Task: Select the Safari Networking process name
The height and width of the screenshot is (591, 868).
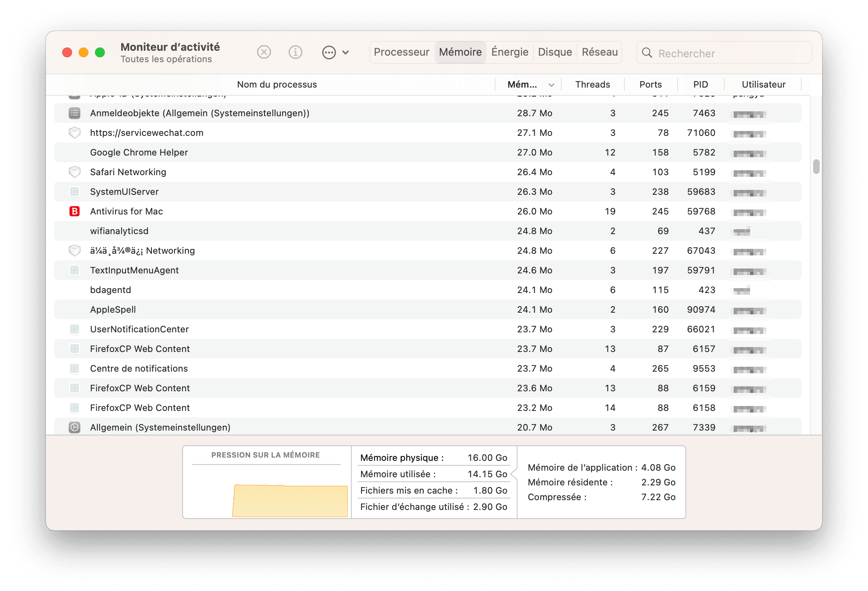Action: pos(128,172)
